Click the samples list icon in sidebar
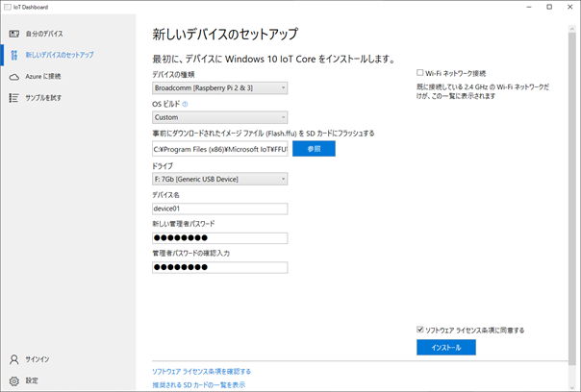 14,98
